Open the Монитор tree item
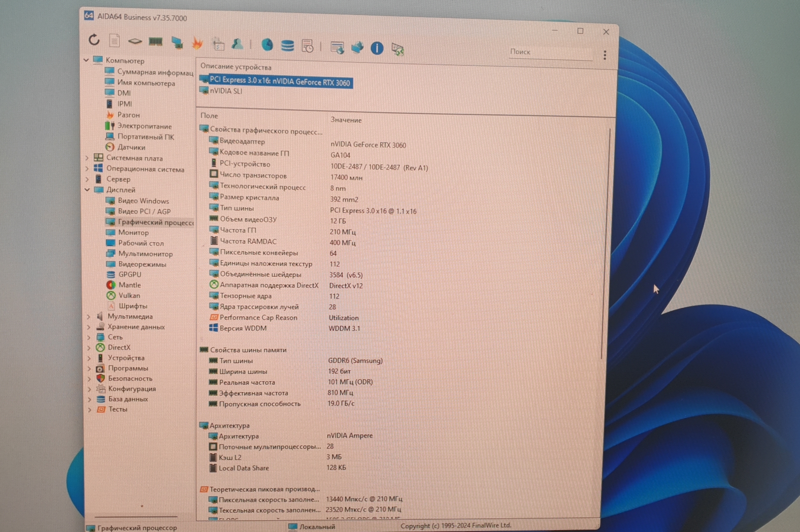 click(x=128, y=233)
